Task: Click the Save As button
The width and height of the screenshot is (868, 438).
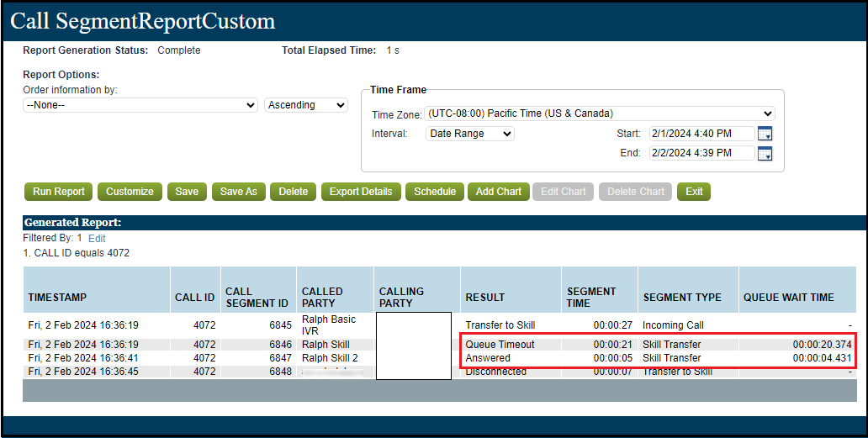Action: [x=239, y=192]
